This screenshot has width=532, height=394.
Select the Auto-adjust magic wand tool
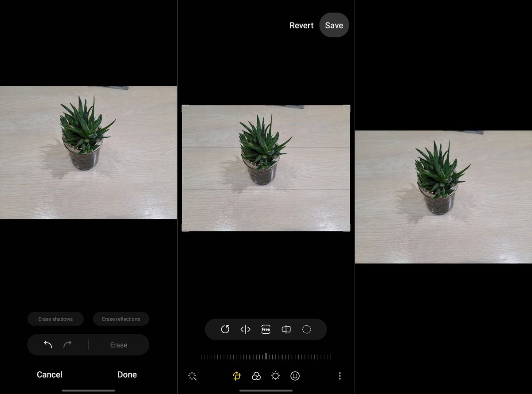coord(192,376)
